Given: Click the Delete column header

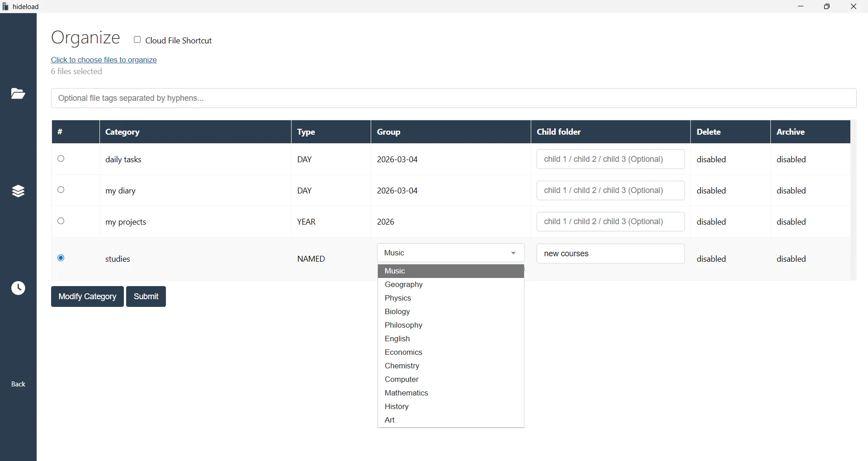Looking at the screenshot, I should [731, 132].
